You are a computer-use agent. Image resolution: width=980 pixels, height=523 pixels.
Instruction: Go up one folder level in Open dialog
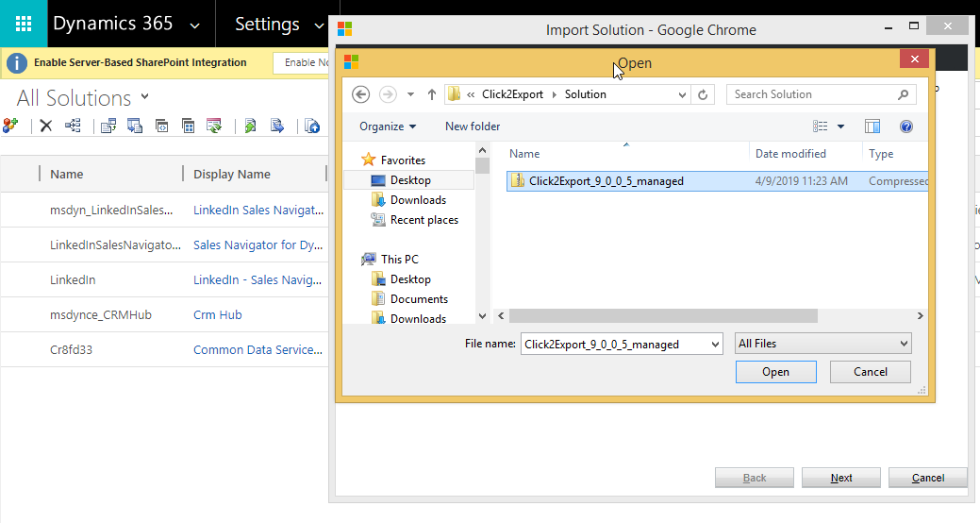(x=432, y=94)
